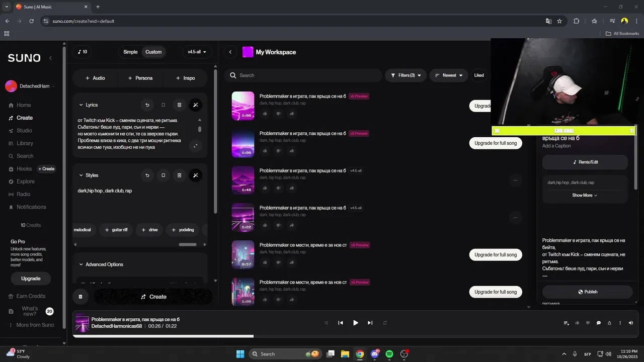Viewport: 644px width, 362px height.
Task: Switch to Custom creation mode
Action: (x=153, y=52)
